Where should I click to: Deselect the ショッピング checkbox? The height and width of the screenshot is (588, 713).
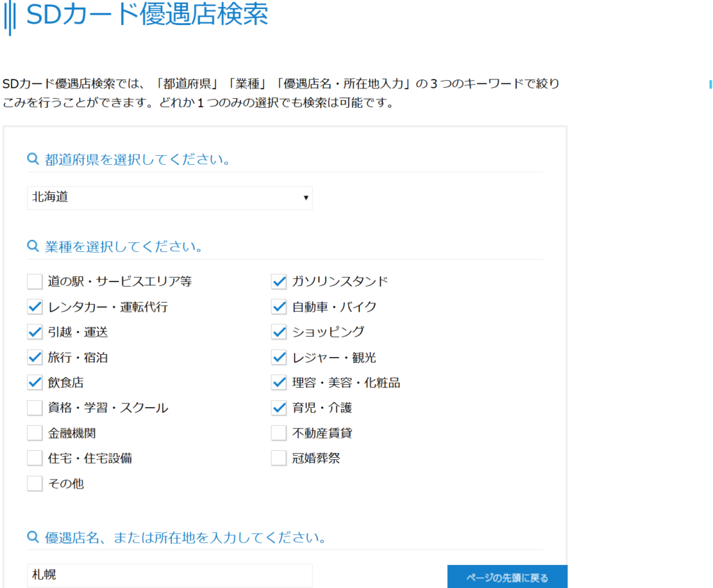(279, 332)
